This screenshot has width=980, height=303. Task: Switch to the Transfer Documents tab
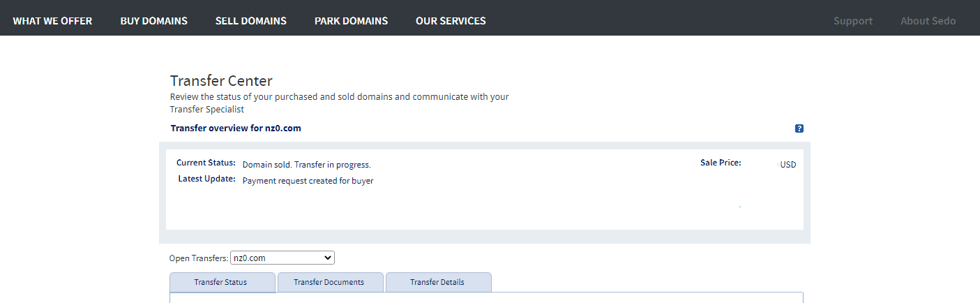(329, 282)
